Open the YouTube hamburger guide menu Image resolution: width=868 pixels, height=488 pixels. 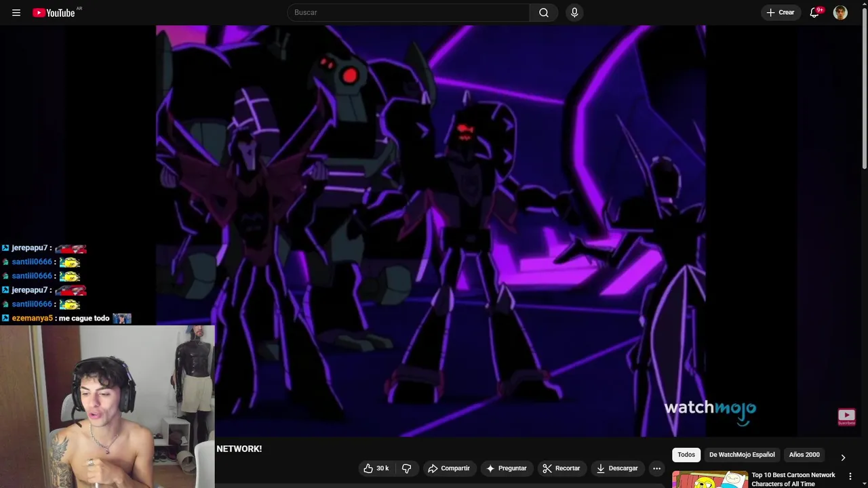tap(16, 12)
